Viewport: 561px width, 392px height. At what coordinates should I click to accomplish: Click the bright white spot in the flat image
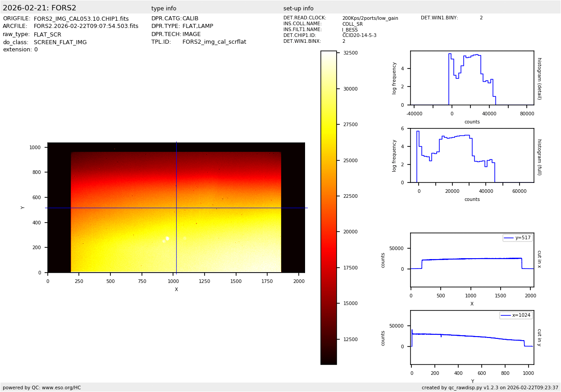(x=167, y=238)
